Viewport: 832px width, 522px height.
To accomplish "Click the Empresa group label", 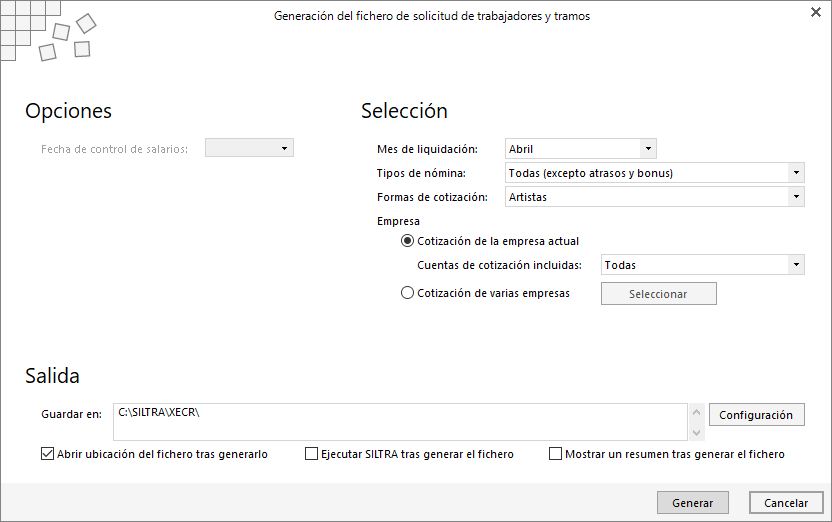I will 398,221.
